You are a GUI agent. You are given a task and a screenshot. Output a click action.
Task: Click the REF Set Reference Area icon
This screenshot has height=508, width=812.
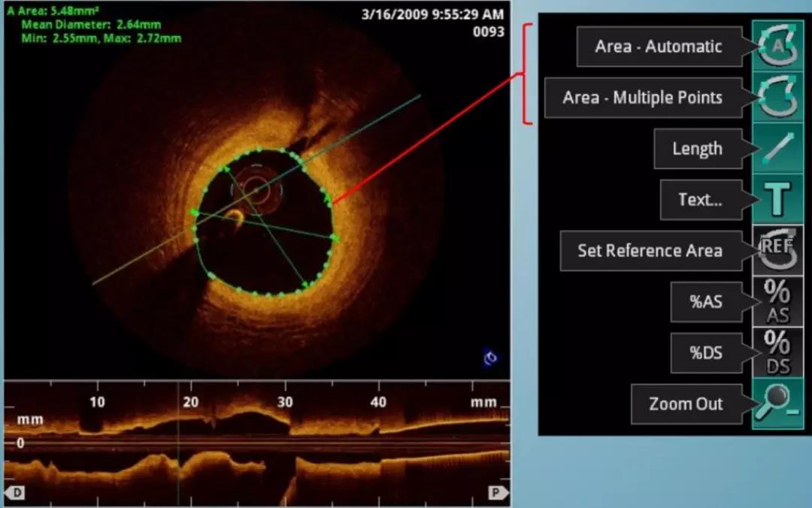pyautogui.click(x=777, y=250)
